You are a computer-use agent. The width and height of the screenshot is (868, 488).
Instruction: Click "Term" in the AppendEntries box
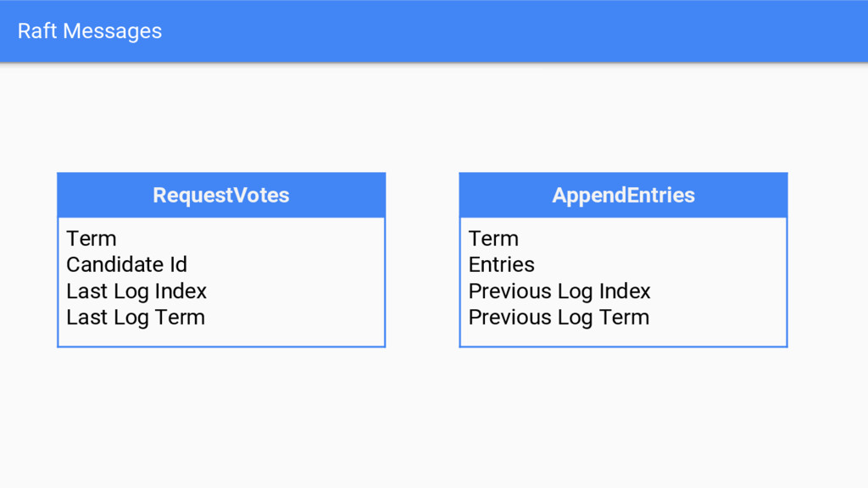(x=493, y=239)
